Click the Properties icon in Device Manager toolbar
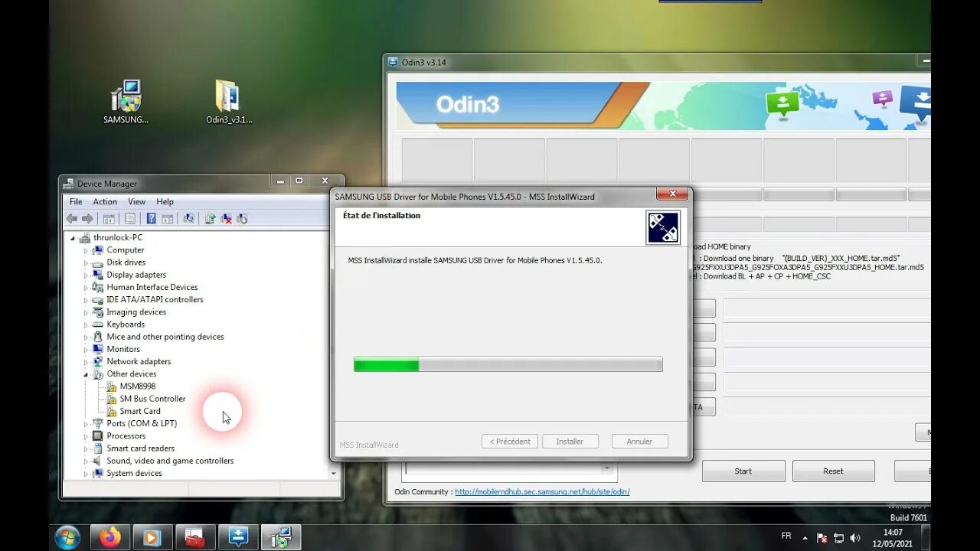This screenshot has width=980, height=551. pyautogui.click(x=130, y=219)
